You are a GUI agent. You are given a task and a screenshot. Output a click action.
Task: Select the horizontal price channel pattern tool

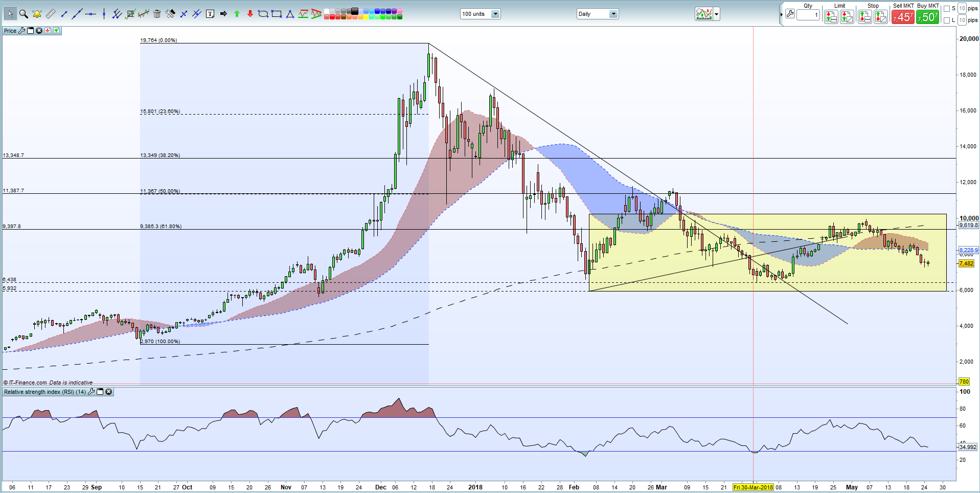pos(303,14)
